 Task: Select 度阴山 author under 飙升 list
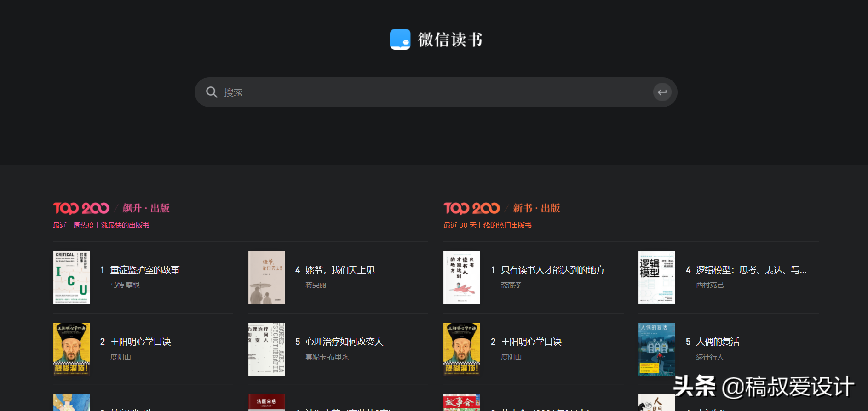tap(121, 357)
